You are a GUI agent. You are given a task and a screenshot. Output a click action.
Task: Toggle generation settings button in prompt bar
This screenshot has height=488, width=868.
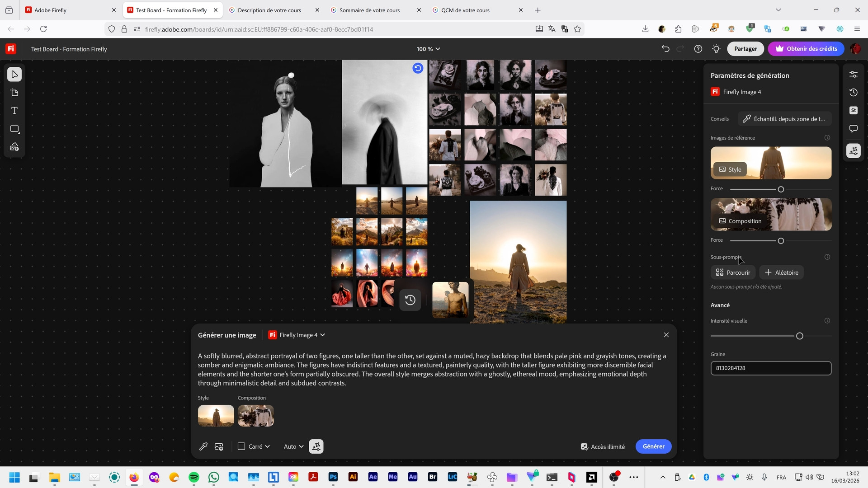[316, 446]
